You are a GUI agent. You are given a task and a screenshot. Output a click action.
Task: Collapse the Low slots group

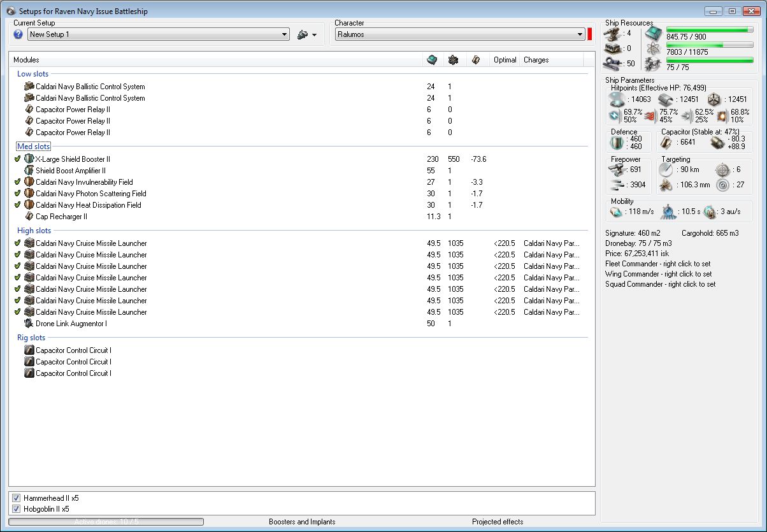(x=32, y=74)
